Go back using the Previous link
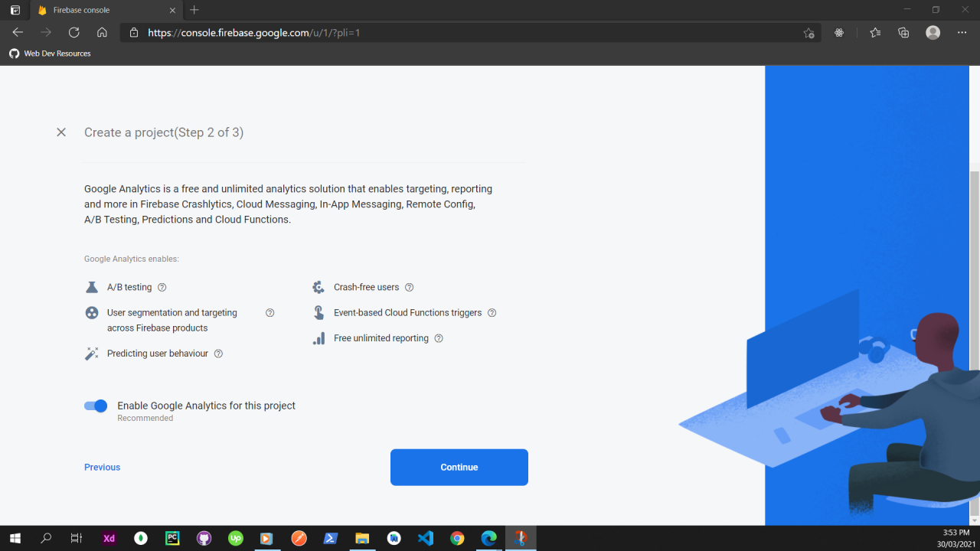The height and width of the screenshot is (551, 980). 102,467
